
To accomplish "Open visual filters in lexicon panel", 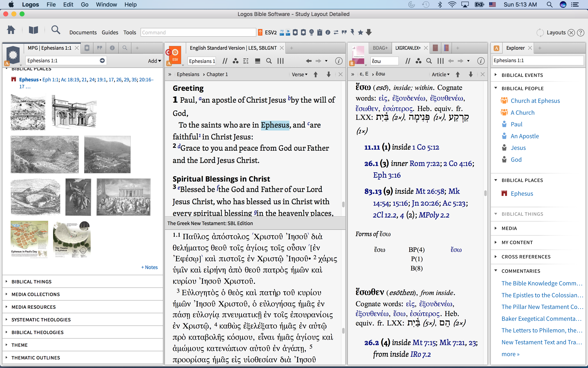I will [x=418, y=61].
